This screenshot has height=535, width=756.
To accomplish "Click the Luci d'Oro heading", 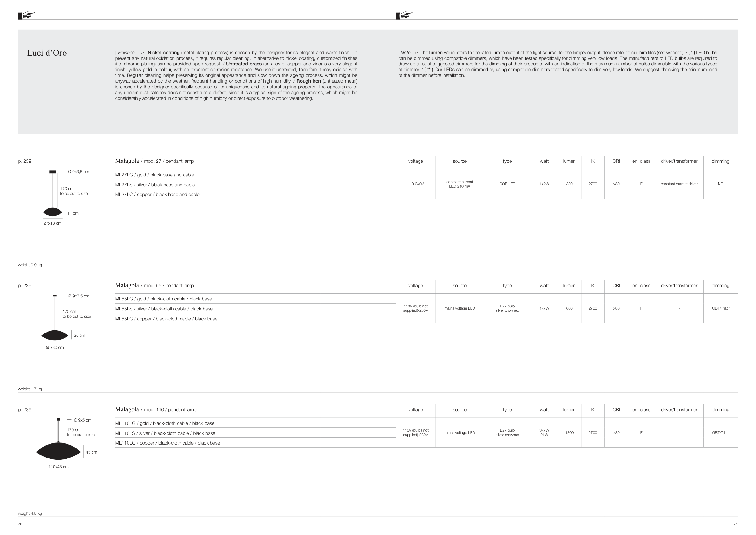I will (x=47, y=53).
